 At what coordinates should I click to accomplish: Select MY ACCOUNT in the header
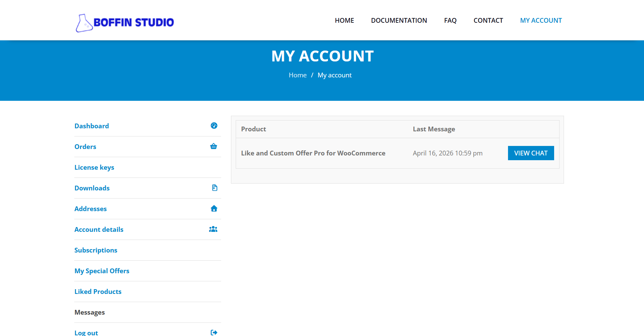pos(541,20)
